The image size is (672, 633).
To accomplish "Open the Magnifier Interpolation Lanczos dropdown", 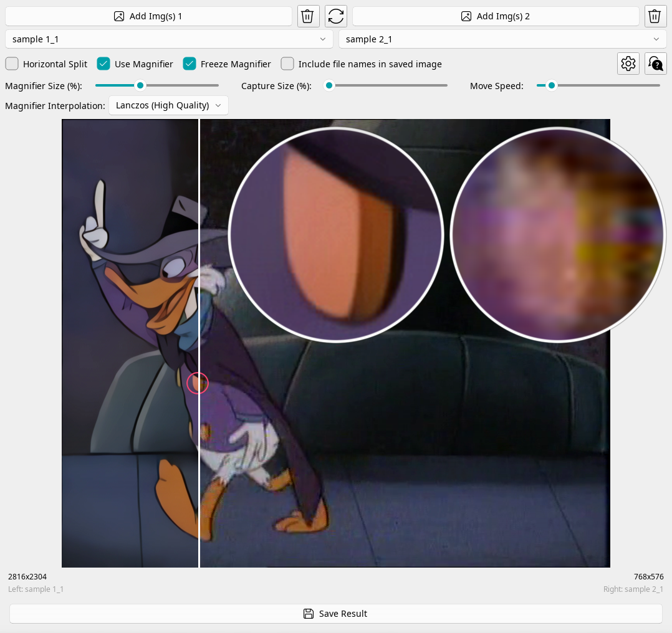I will [168, 105].
